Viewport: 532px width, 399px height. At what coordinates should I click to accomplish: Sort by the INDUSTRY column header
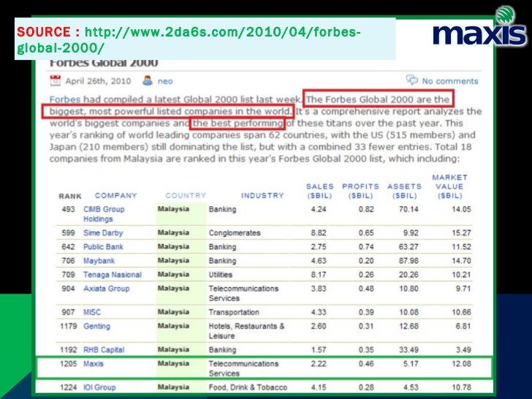click(262, 195)
